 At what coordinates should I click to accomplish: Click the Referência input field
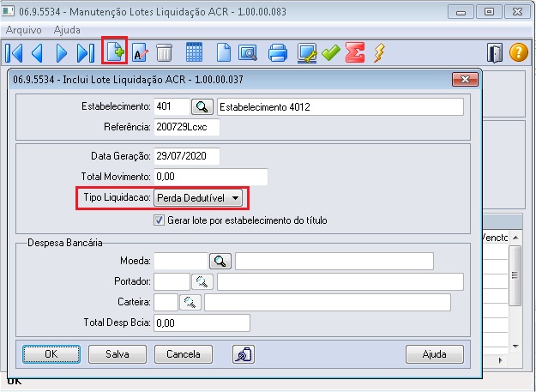[x=187, y=127]
